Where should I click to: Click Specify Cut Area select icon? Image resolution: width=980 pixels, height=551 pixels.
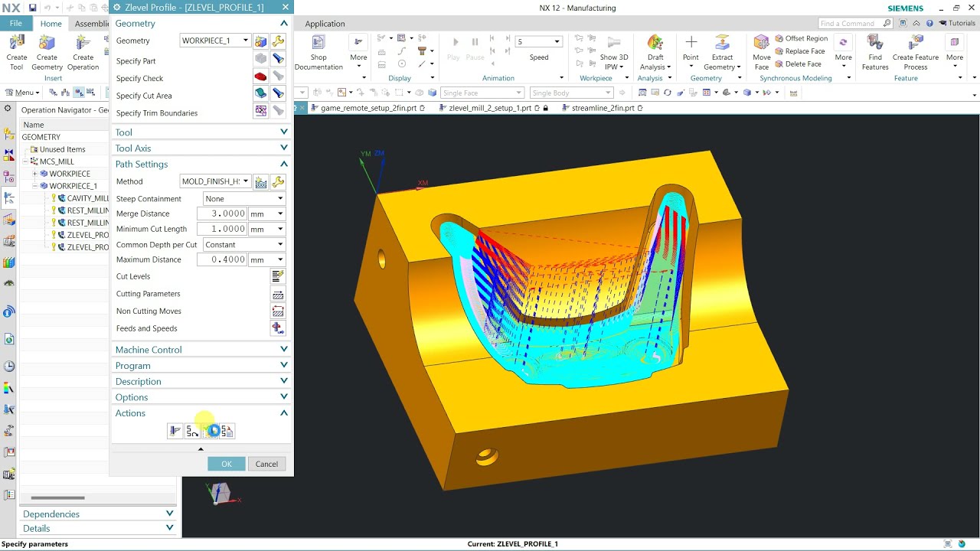(x=260, y=93)
